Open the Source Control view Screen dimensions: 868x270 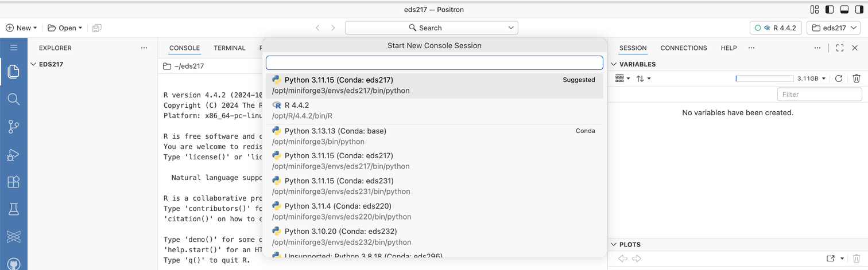click(14, 127)
